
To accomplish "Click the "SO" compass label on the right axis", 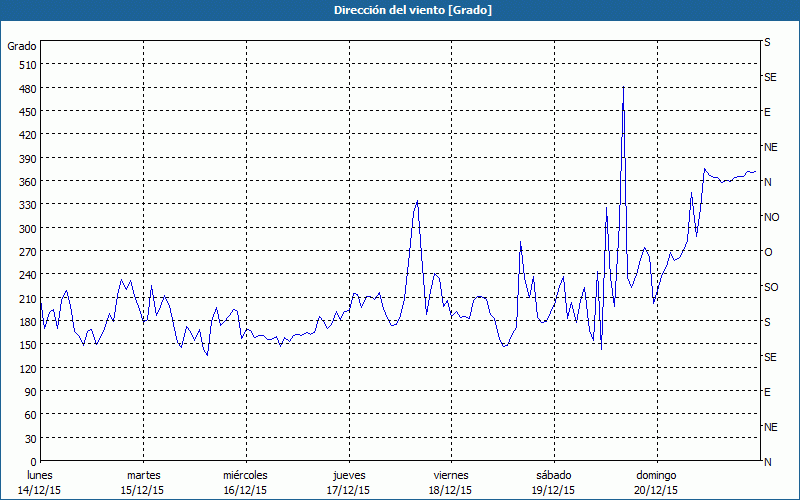I will [x=771, y=287].
